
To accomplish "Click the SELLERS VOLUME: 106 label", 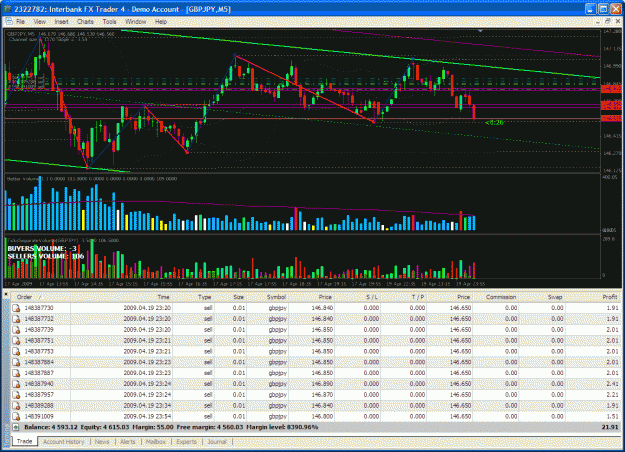I will coord(46,256).
